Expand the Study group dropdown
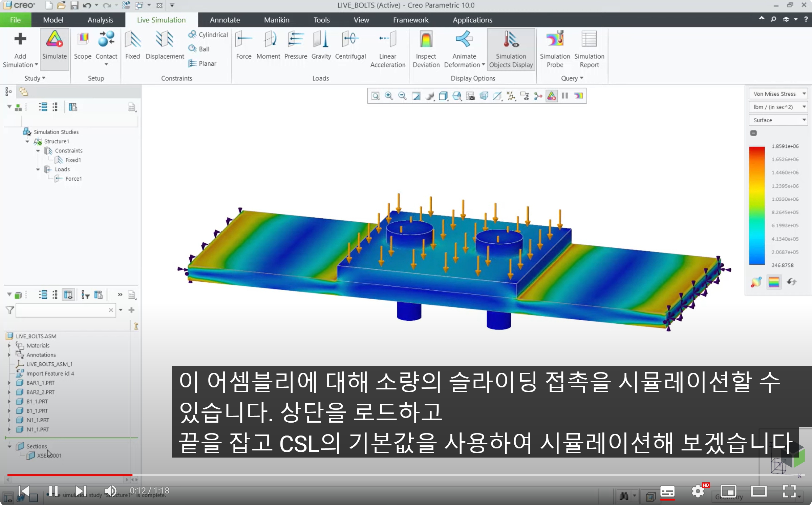 point(35,78)
